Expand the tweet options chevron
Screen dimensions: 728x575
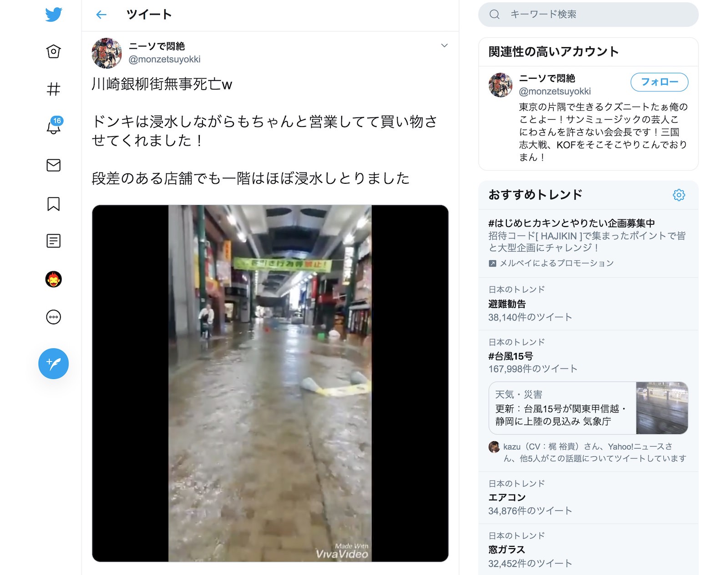[x=444, y=45]
